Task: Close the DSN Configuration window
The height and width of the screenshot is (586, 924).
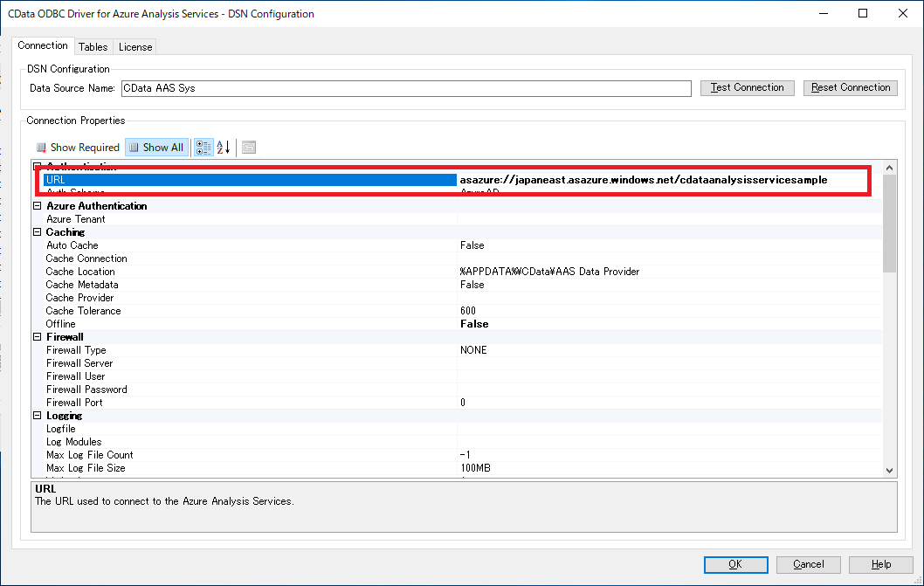Action: pos(903,14)
